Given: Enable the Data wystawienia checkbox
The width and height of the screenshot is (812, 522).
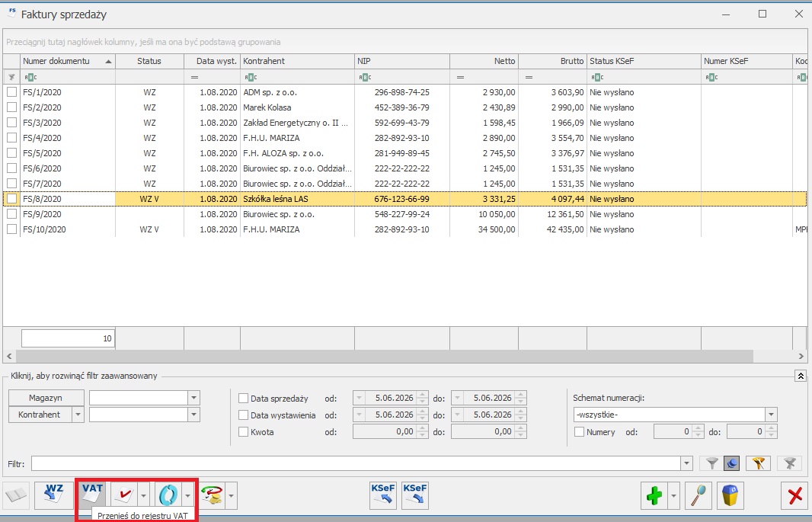Looking at the screenshot, I should click(243, 415).
